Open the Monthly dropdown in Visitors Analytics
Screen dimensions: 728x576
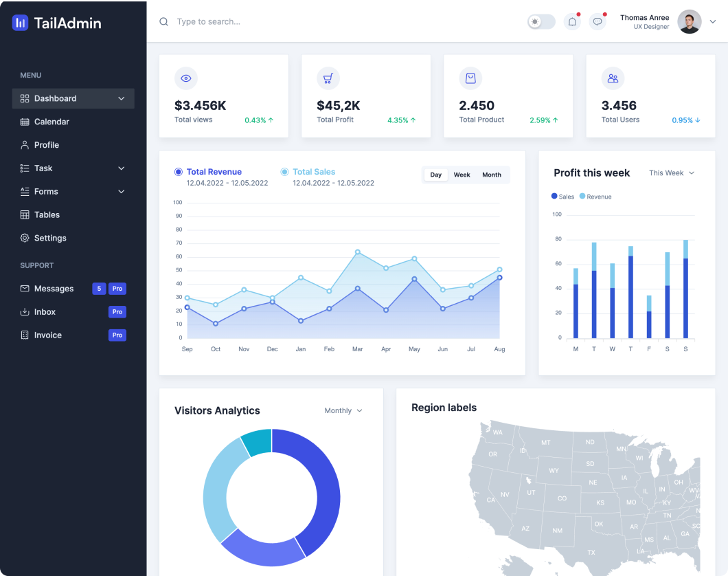tap(343, 410)
